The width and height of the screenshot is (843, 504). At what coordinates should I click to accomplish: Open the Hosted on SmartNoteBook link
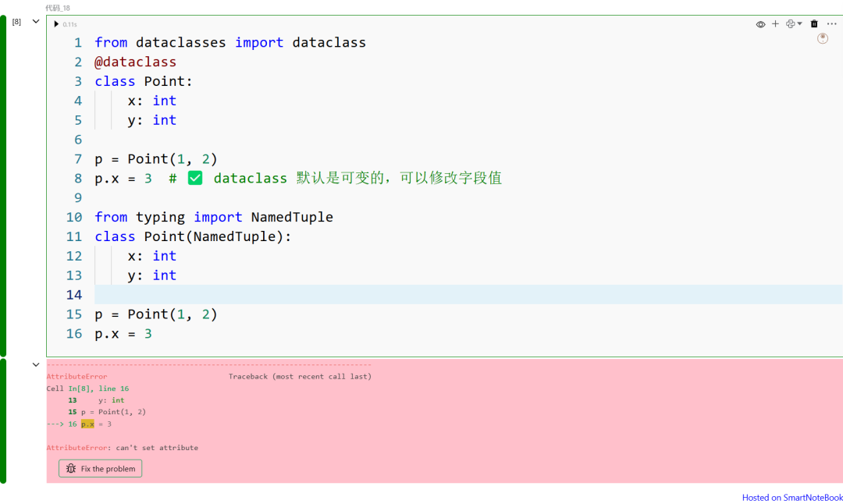pos(791,497)
